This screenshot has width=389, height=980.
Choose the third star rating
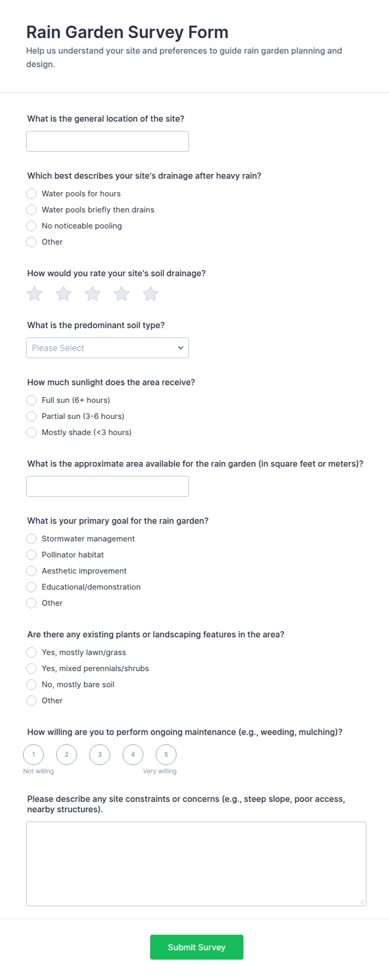pos(92,294)
